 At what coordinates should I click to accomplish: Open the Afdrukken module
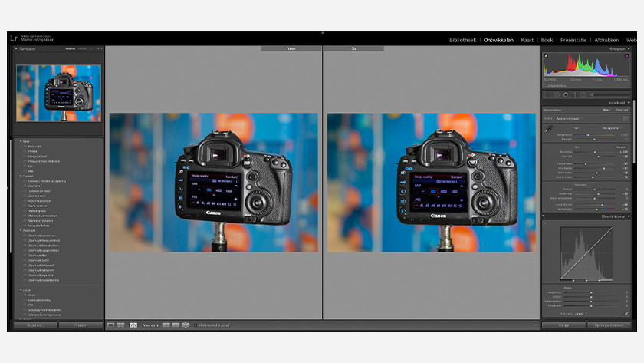click(606, 40)
